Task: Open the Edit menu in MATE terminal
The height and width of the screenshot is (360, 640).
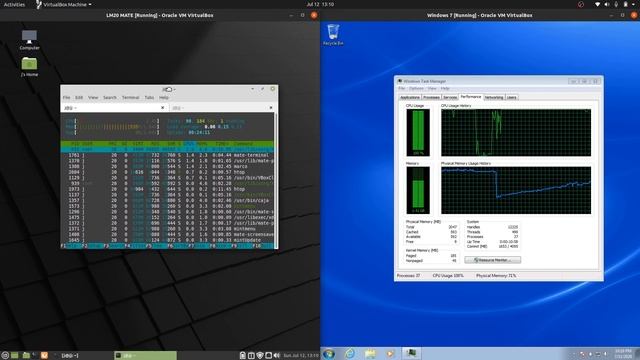Action: (79, 98)
